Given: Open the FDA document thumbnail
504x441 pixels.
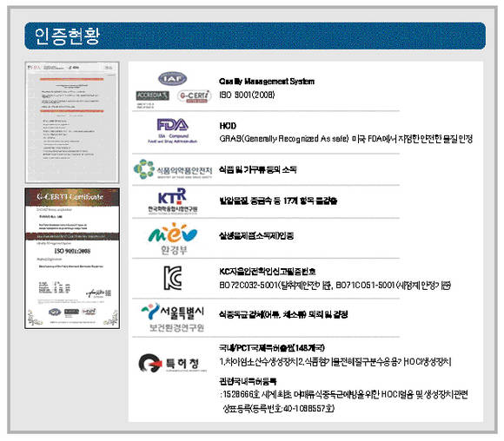Looking at the screenshot, I should (72, 122).
